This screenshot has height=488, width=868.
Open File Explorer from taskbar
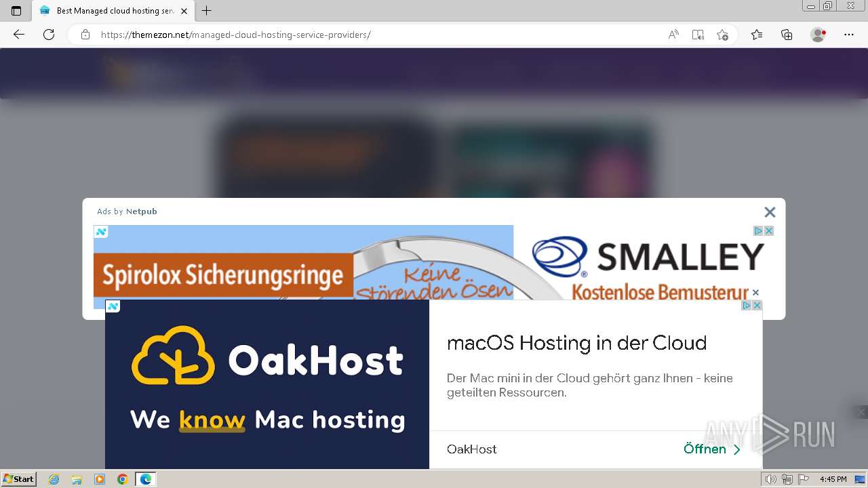[x=77, y=479]
